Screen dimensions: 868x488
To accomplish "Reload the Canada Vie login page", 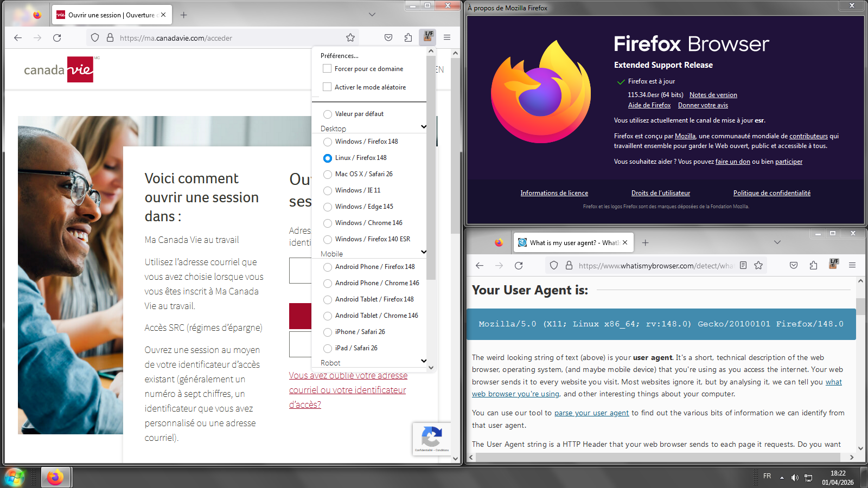I will (x=57, y=37).
